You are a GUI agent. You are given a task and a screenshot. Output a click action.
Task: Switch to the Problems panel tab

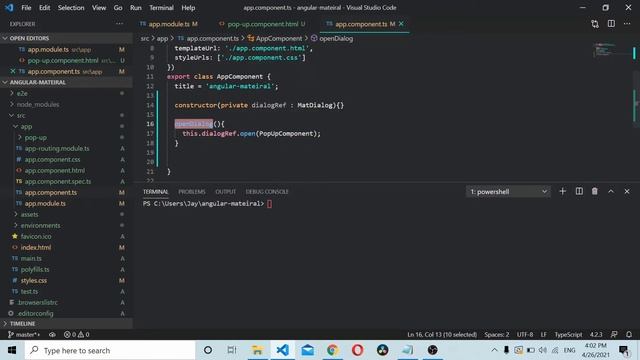pos(191,191)
